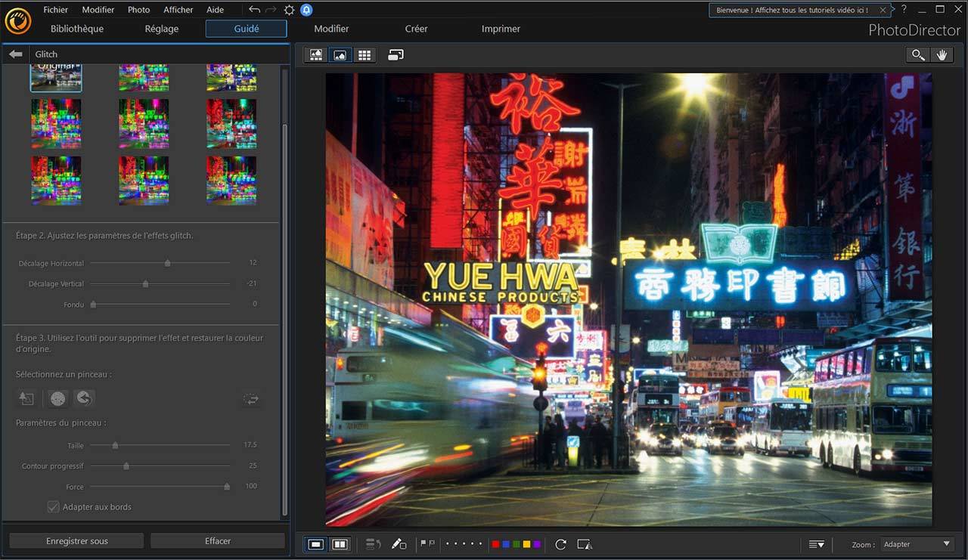Toggle the single photo view button
Image resolution: width=968 pixels, height=560 pixels.
(316, 544)
